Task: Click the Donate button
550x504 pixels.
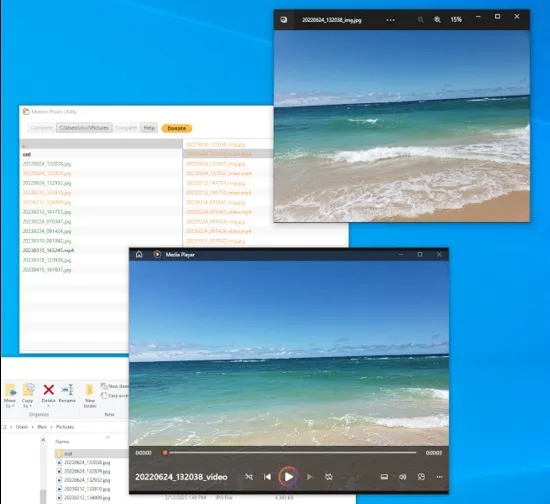Action: (x=176, y=128)
